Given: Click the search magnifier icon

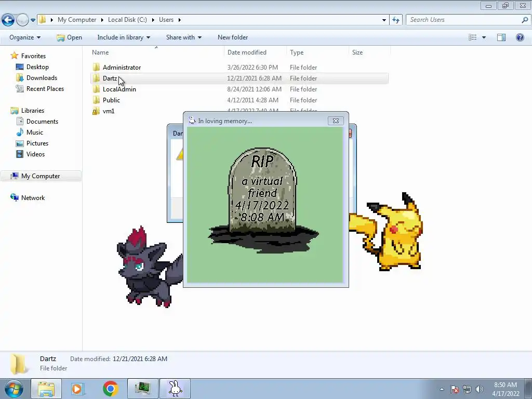Looking at the screenshot, I should (525, 20).
